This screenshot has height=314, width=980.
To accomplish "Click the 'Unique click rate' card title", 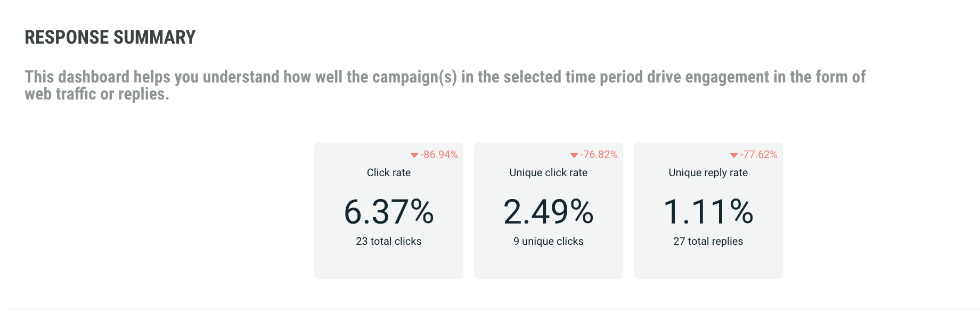I will coord(548,172).
